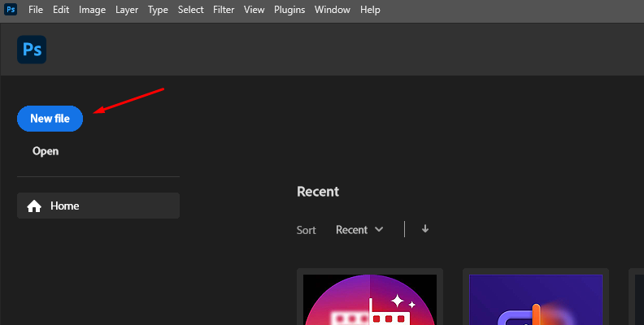Viewport: 644px width, 325px height.
Task: Open the File menu
Action: pyautogui.click(x=35, y=10)
